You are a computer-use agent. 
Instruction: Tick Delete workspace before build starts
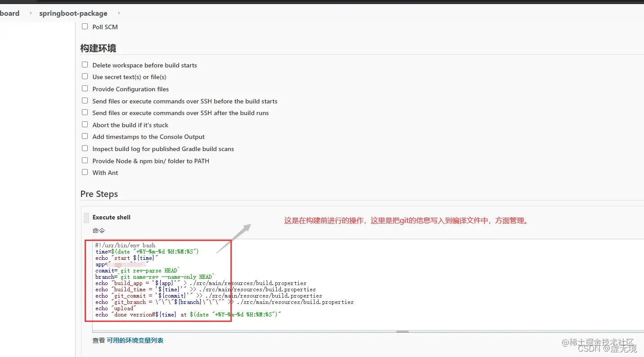tap(85, 65)
